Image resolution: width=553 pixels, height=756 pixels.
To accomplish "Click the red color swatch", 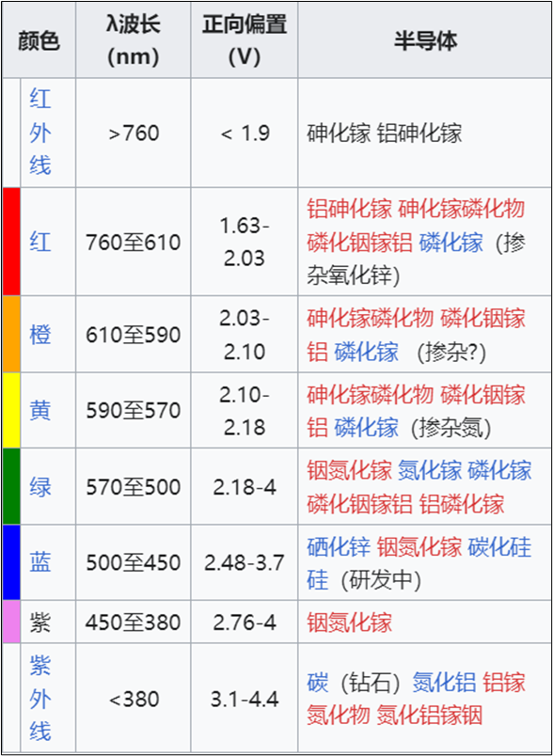I will (11, 242).
